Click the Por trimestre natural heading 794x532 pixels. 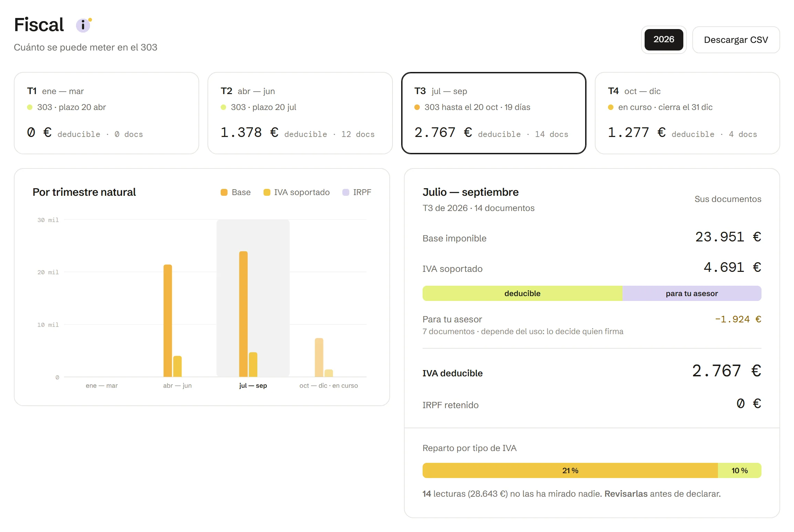coord(84,192)
